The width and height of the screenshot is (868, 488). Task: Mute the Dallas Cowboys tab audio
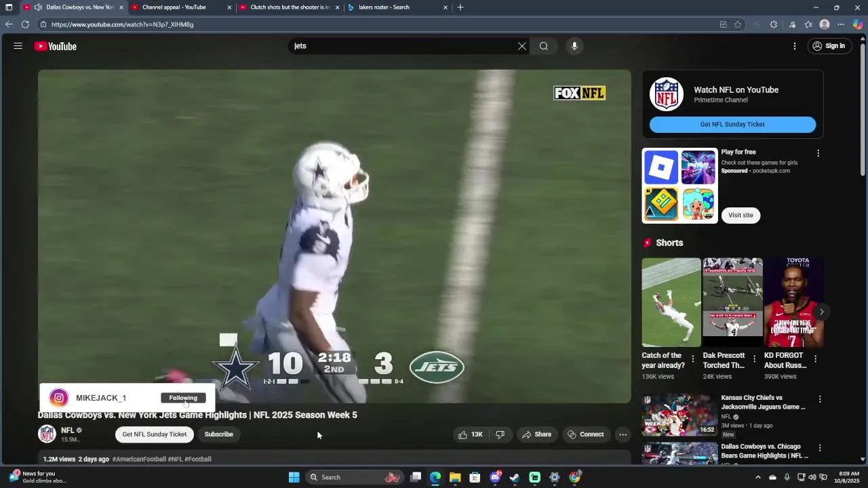(38, 7)
